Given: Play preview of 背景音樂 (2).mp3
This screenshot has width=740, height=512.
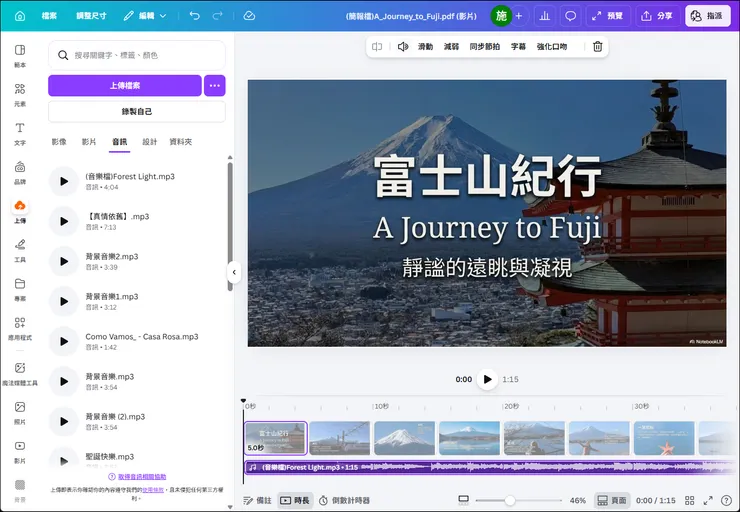Looking at the screenshot, I should 64,421.
